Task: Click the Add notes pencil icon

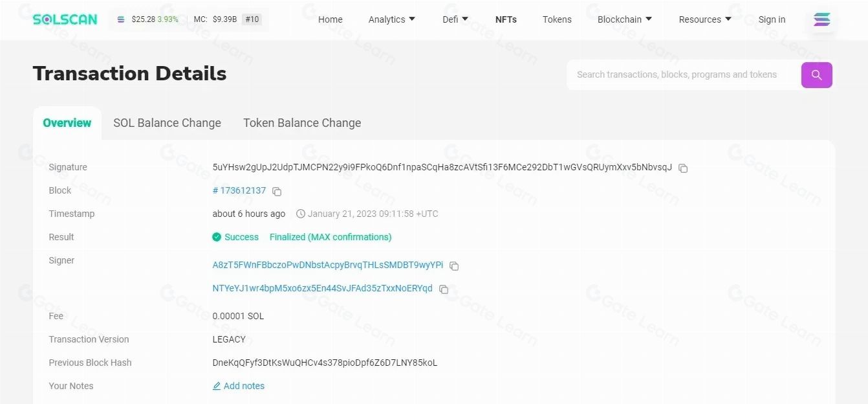Action: 217,387
